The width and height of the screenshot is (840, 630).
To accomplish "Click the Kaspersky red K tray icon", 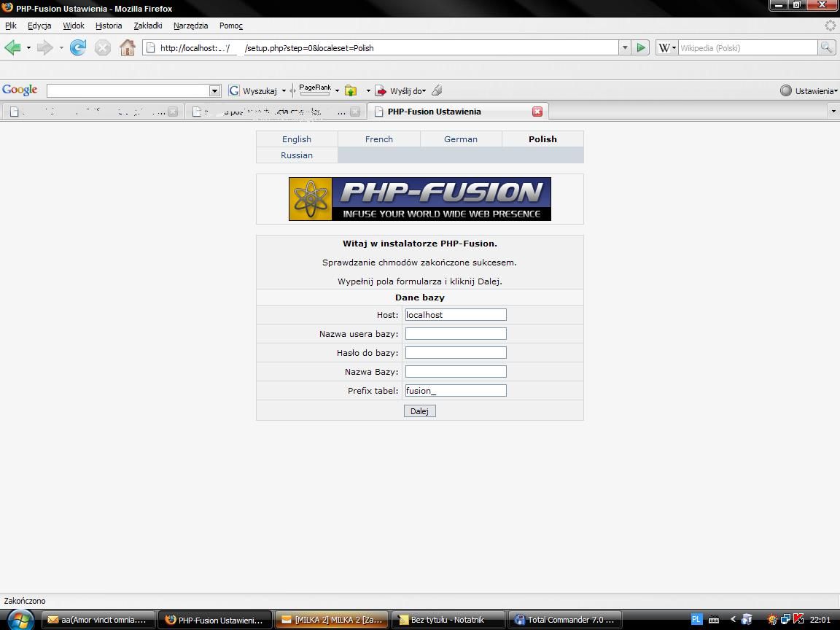I will point(798,620).
